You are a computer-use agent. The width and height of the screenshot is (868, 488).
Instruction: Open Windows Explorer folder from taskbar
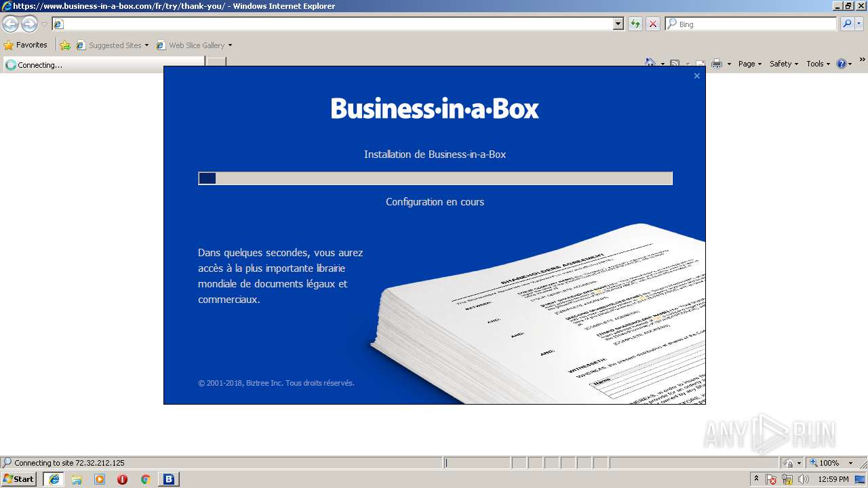[x=77, y=479]
